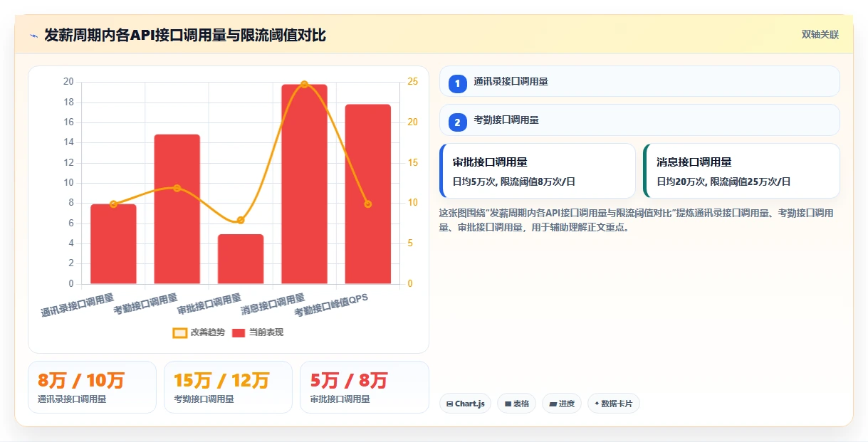868x442 pixels.
Task: Click the x-axis label 消息接口调用量
Action: [x=273, y=304]
